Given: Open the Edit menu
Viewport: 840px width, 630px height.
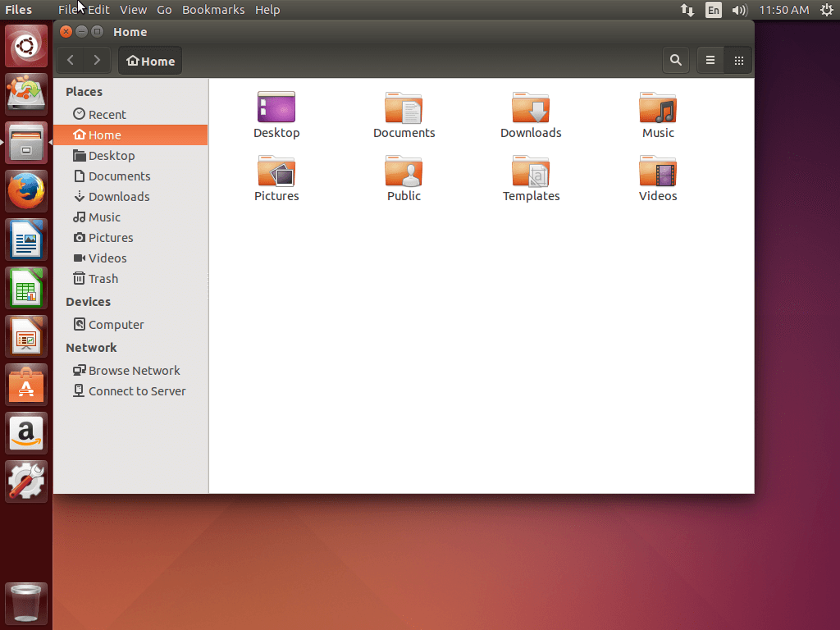Looking at the screenshot, I should pyautogui.click(x=98, y=10).
